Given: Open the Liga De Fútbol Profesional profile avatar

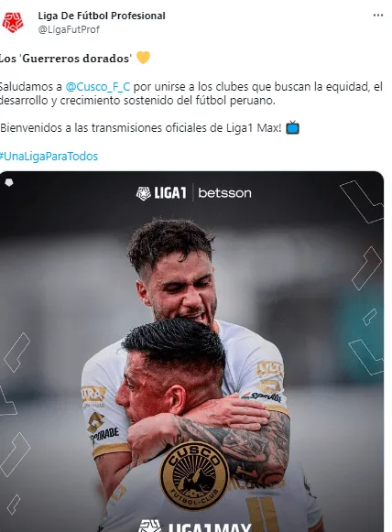Looking at the screenshot, I should click(13, 22).
